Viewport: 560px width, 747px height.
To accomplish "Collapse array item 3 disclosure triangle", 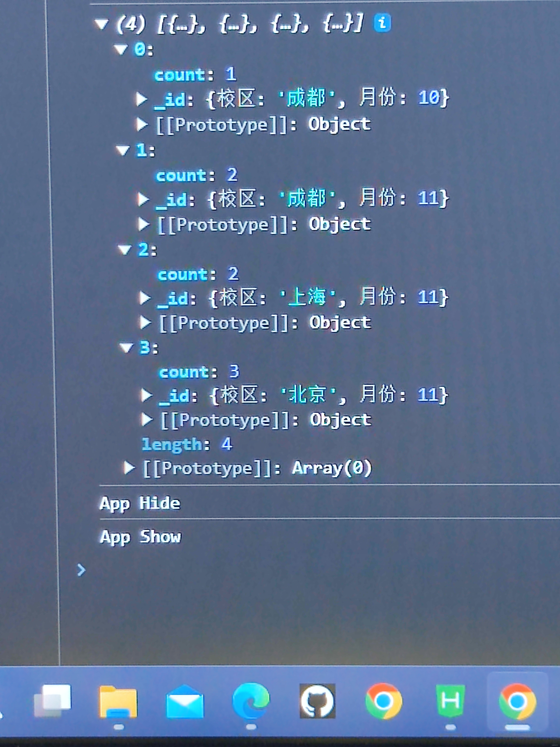I will pos(127,347).
